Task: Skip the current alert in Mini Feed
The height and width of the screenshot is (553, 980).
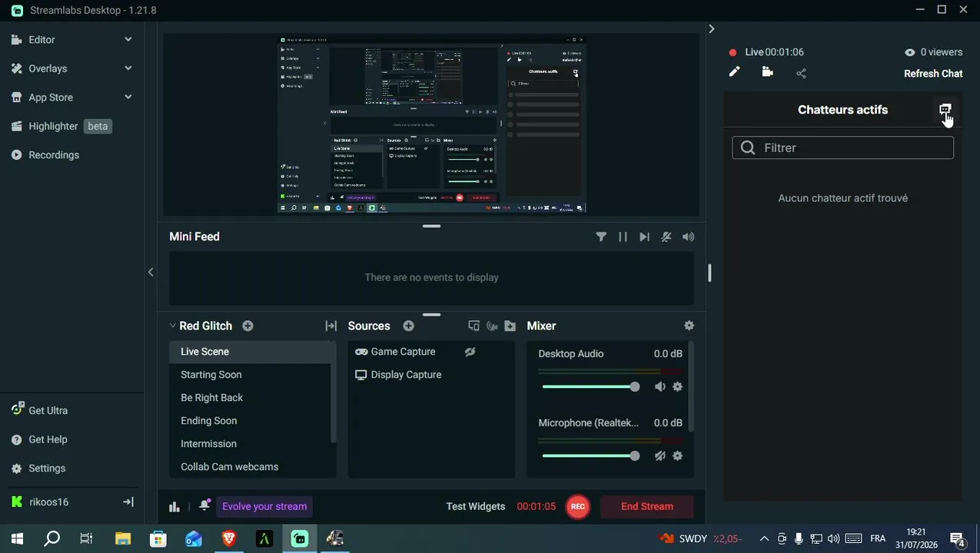Action: [644, 237]
